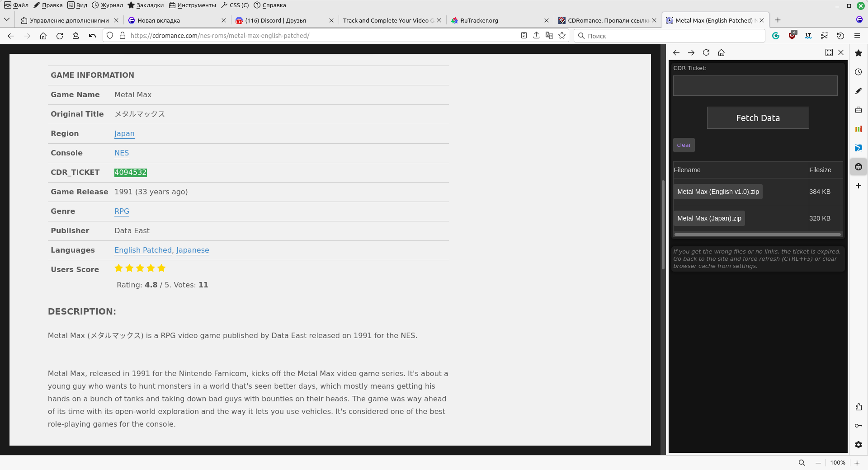Image resolution: width=868 pixels, height=470 pixels.
Task: Click the CDR Ticket input box
Action: (755, 85)
